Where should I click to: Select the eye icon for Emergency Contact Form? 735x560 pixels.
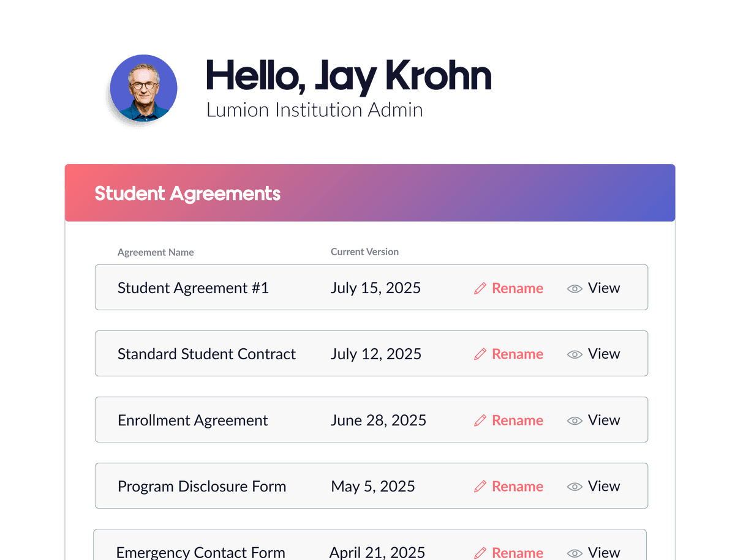[575, 553]
